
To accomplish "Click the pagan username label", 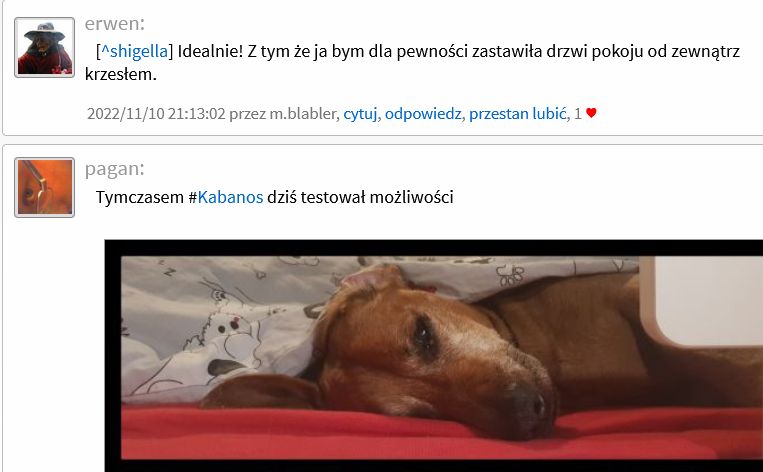I will tap(114, 169).
